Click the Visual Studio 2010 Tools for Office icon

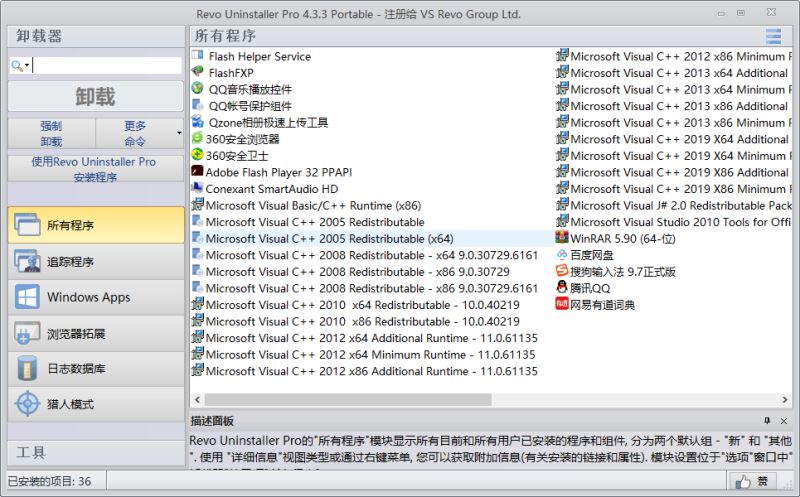562,221
